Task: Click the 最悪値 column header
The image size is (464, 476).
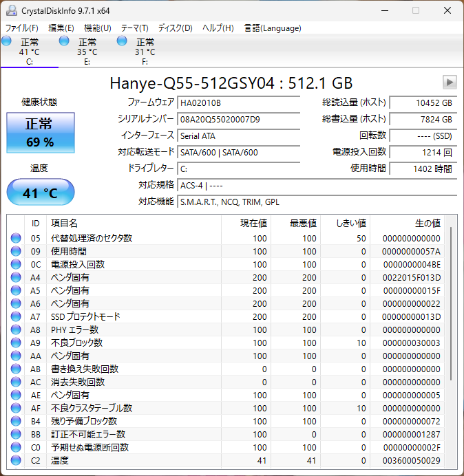Action: [295, 223]
